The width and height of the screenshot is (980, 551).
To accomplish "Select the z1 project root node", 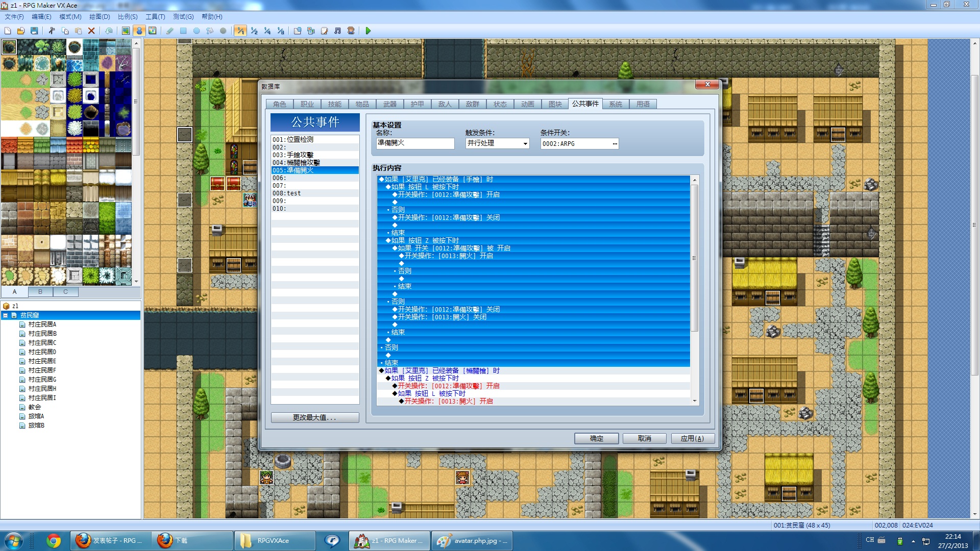I will point(15,306).
